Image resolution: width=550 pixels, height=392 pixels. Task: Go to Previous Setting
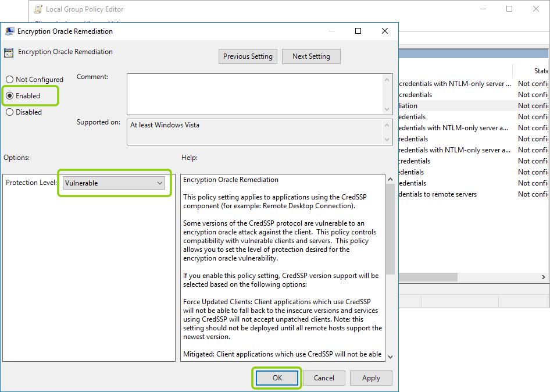(248, 56)
